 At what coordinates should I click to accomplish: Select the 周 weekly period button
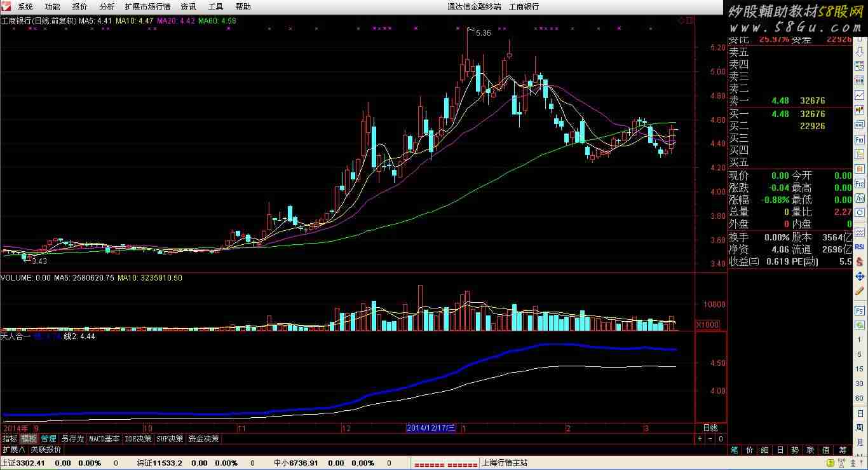point(859,429)
